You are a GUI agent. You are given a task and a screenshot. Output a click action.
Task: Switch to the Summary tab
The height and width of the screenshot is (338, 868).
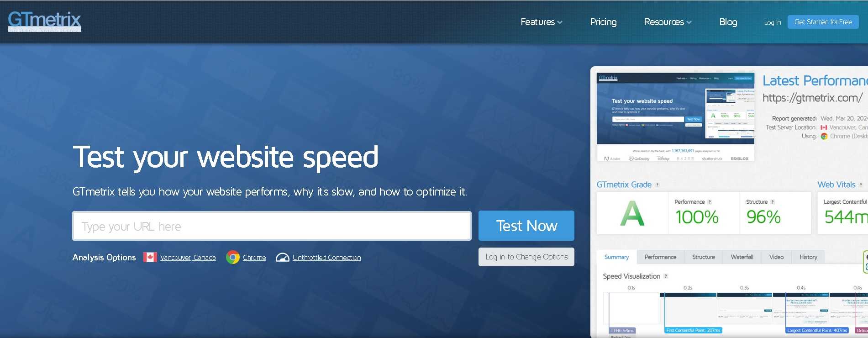[616, 257]
